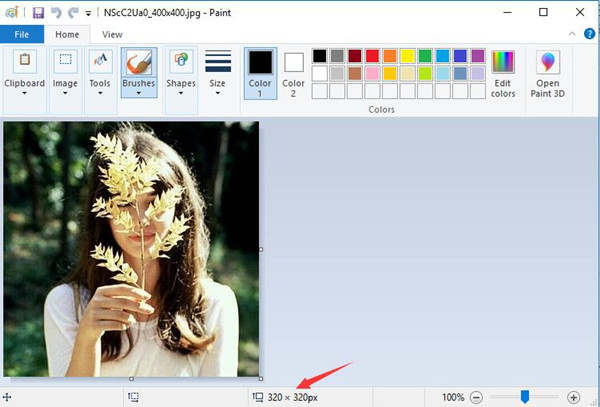Pick the orange color swatch
Screen dimensions: 600x407
click(x=390, y=56)
